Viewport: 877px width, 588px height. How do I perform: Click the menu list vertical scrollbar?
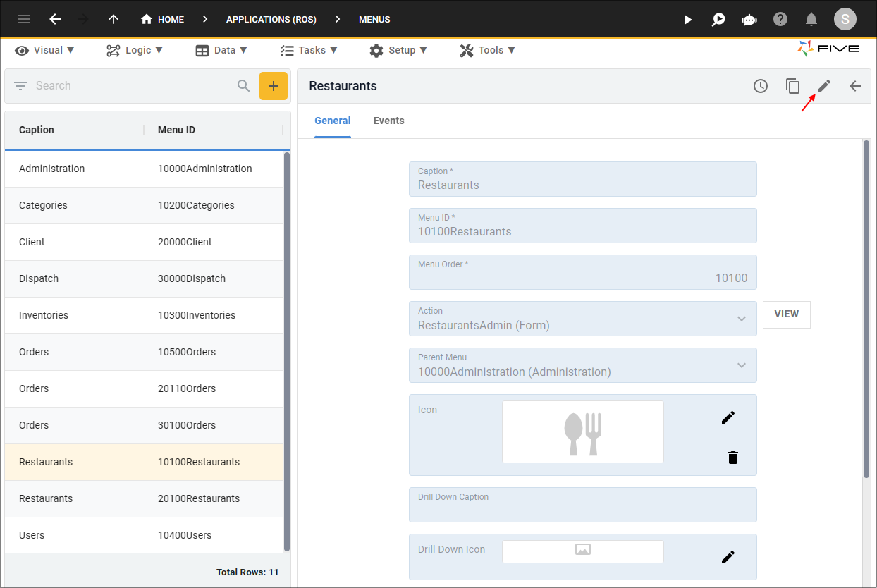coord(286,351)
